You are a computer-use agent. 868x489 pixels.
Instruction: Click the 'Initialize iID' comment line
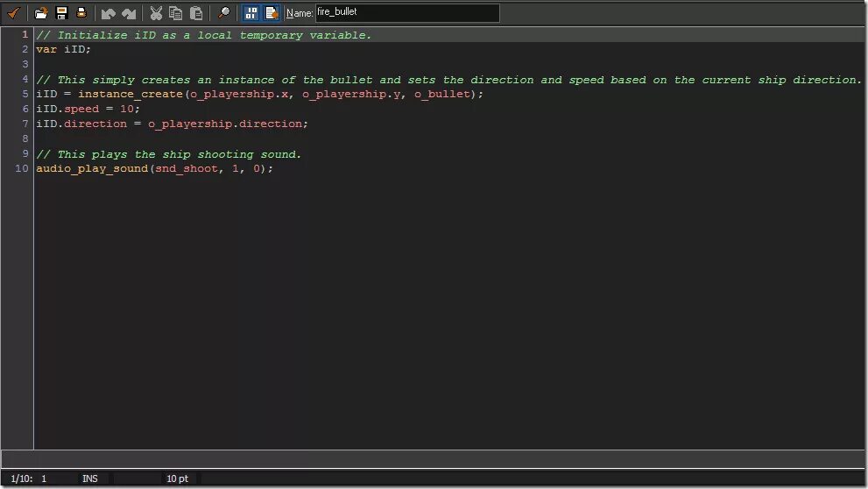[204, 35]
